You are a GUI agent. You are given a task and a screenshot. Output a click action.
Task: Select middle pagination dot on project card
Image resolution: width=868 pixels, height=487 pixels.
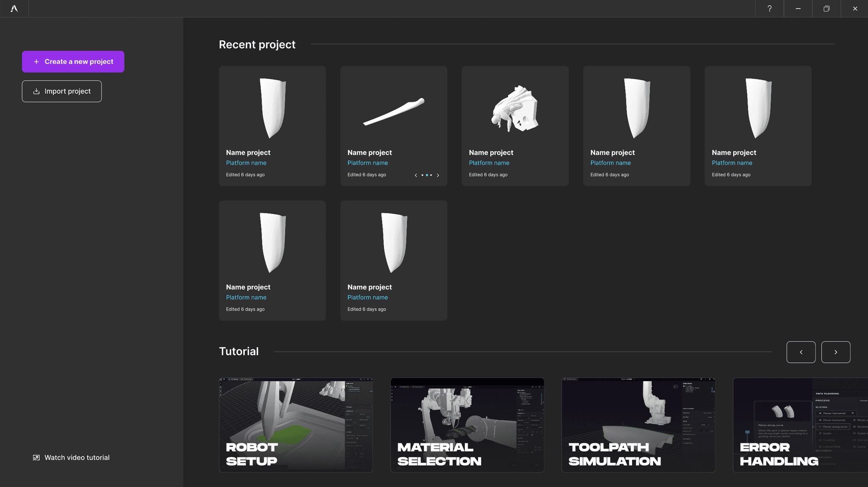click(427, 175)
